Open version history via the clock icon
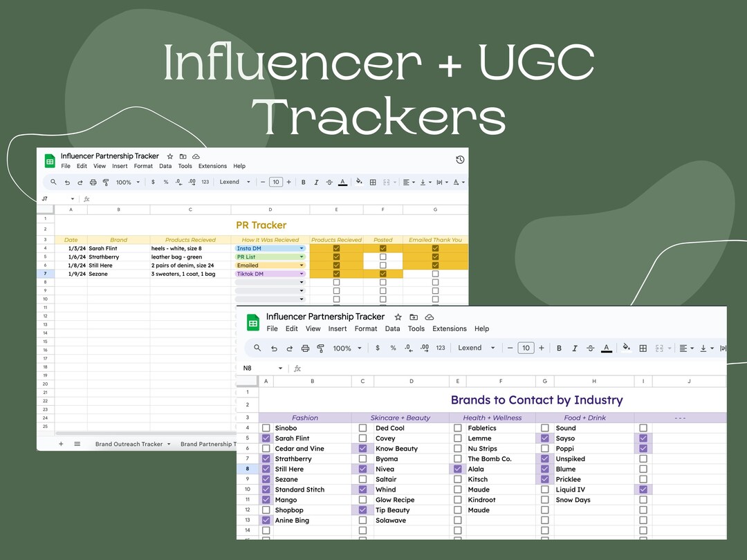 click(460, 160)
